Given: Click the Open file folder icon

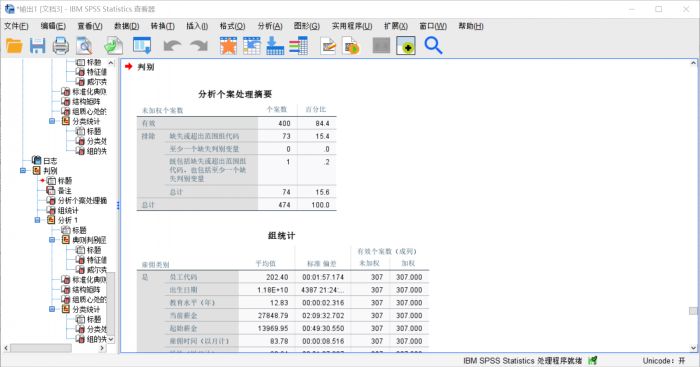Looking at the screenshot, I should (14, 46).
